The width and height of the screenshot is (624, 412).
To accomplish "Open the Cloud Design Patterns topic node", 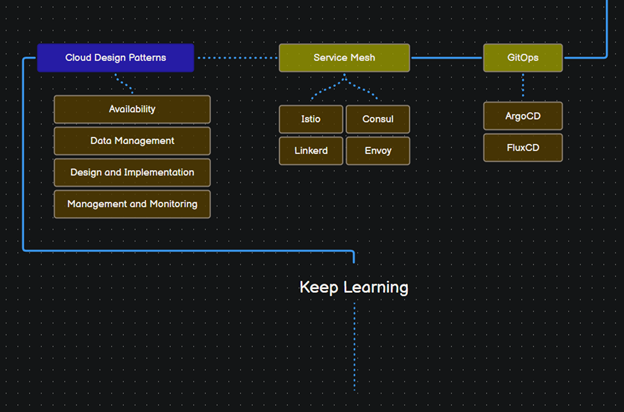I will [x=115, y=58].
